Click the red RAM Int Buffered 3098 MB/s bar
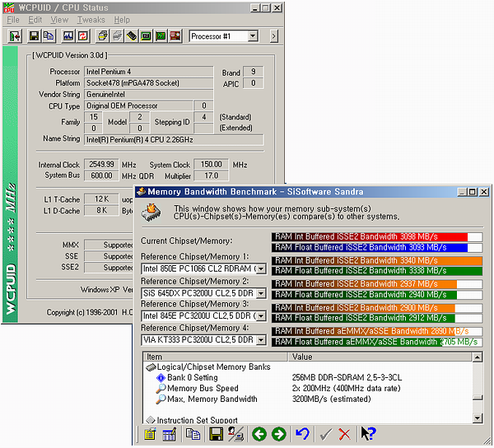 [377, 236]
